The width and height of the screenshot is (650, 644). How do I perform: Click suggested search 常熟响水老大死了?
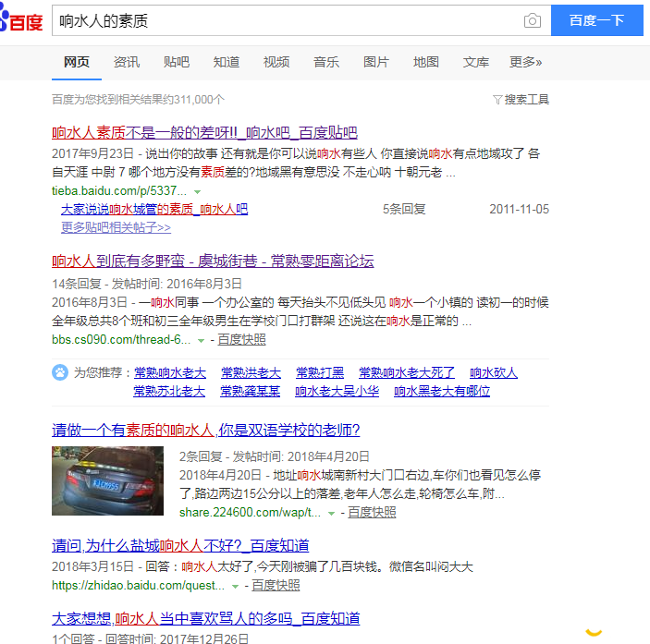[407, 372]
